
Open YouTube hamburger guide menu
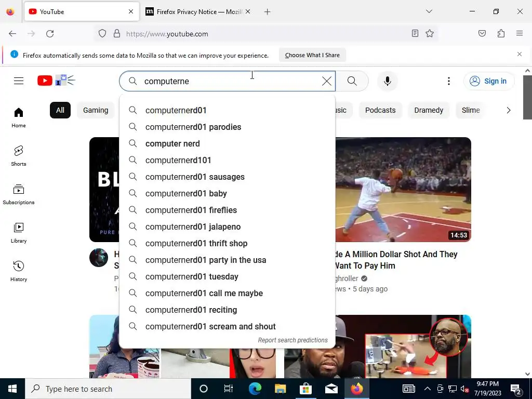tap(19, 81)
